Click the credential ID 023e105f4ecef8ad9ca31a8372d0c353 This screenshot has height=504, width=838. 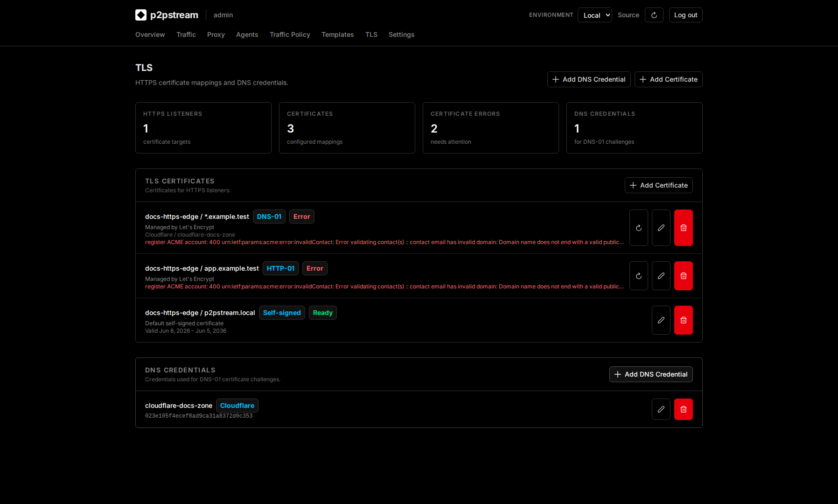click(199, 416)
